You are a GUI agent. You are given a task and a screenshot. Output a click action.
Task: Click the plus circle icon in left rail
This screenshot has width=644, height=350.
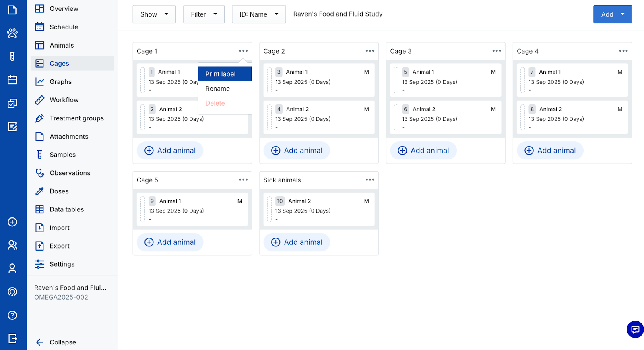click(12, 222)
